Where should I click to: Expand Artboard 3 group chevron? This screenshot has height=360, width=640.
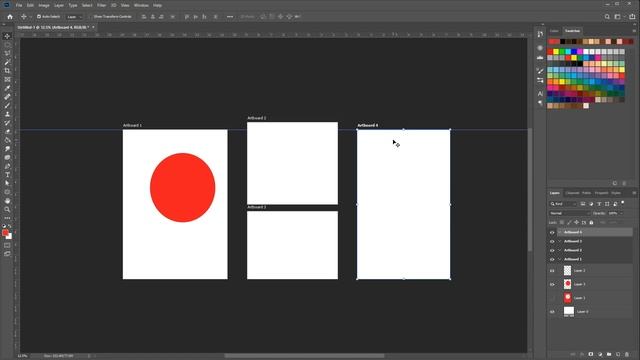[x=560, y=241]
